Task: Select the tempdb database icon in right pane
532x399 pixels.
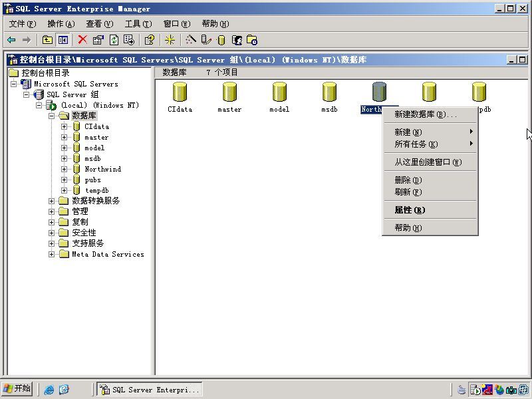Action: point(479,92)
